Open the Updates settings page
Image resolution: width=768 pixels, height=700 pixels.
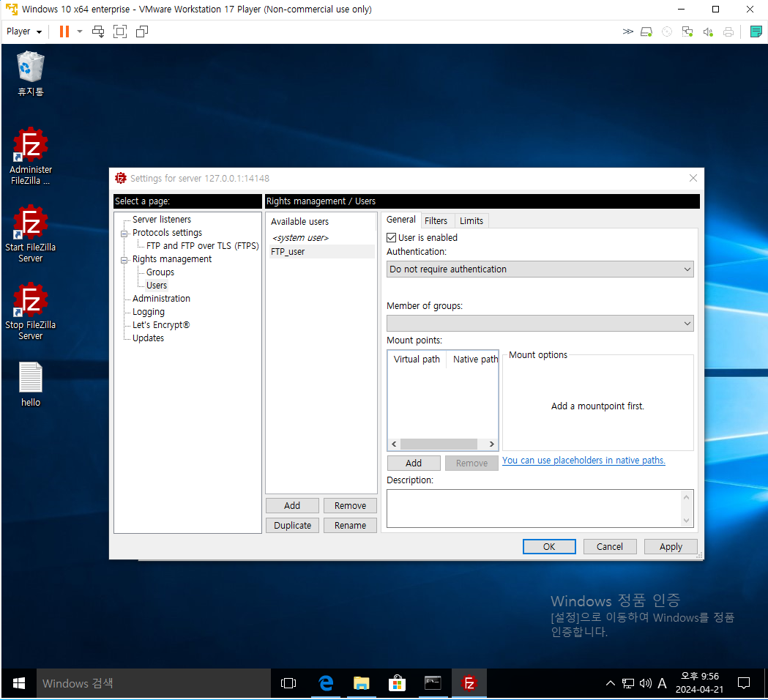click(x=148, y=338)
